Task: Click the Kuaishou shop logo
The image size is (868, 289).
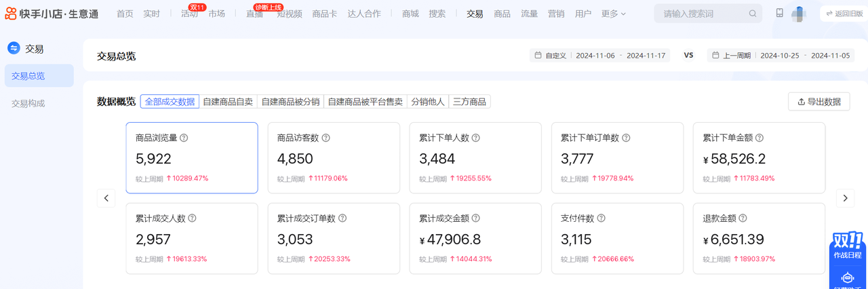Action: [52, 14]
